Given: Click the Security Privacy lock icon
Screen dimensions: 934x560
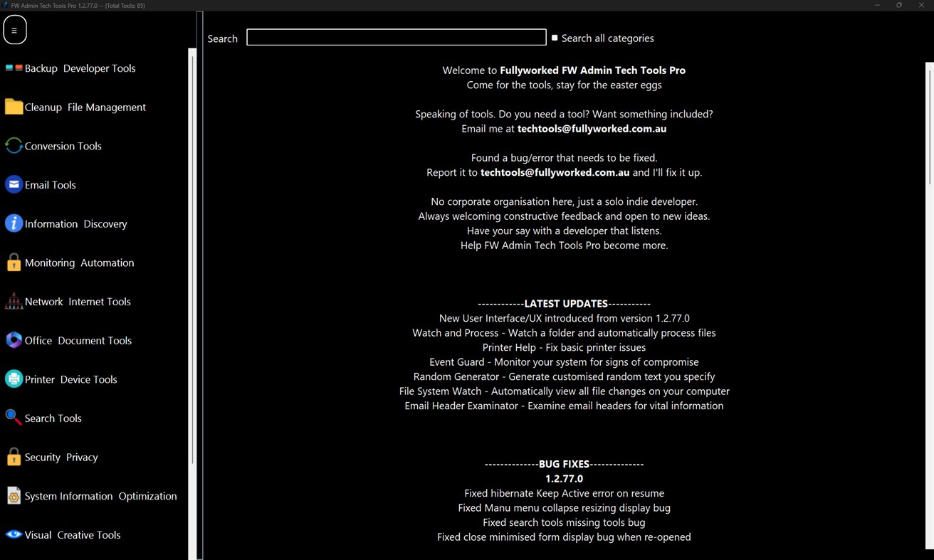Looking at the screenshot, I should coord(14,457).
